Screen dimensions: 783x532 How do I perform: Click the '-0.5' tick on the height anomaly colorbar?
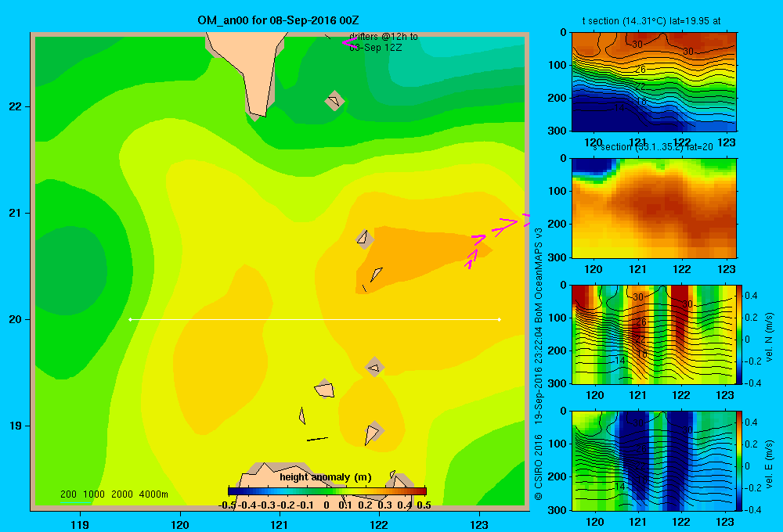click(227, 505)
